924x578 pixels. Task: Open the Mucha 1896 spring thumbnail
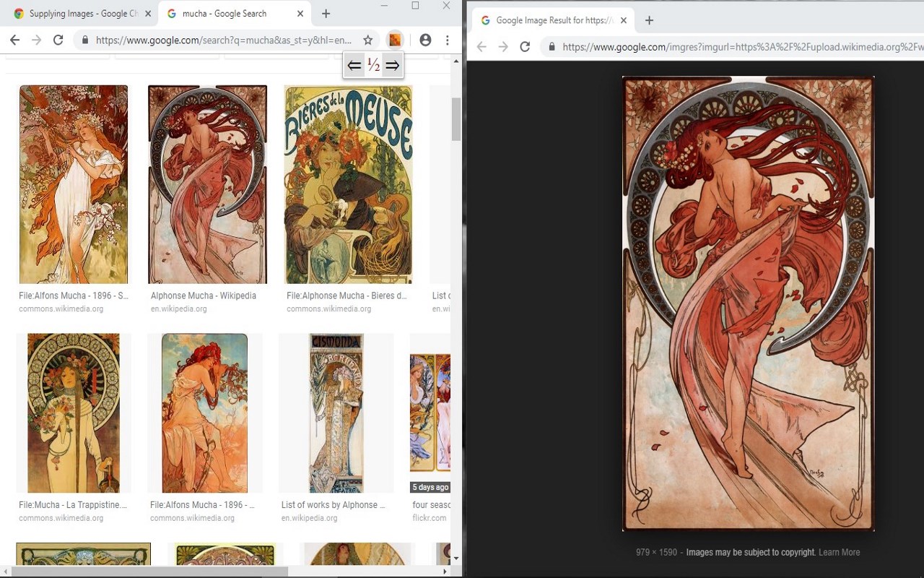pos(74,184)
